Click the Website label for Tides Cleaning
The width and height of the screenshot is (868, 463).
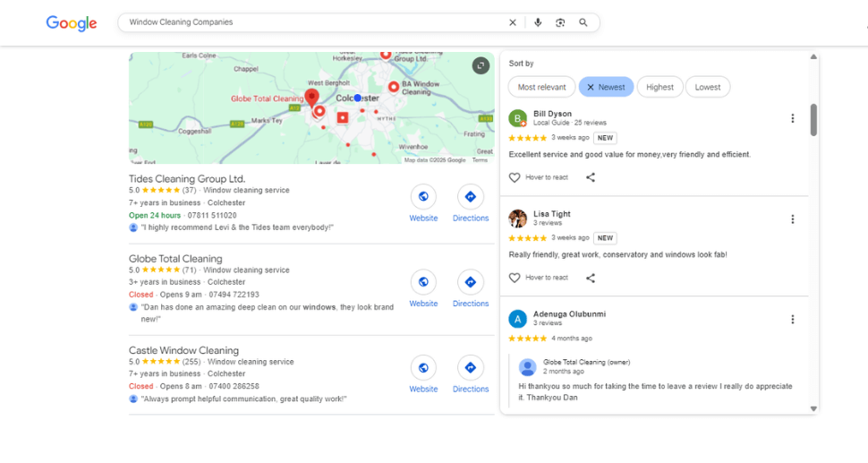click(x=423, y=219)
